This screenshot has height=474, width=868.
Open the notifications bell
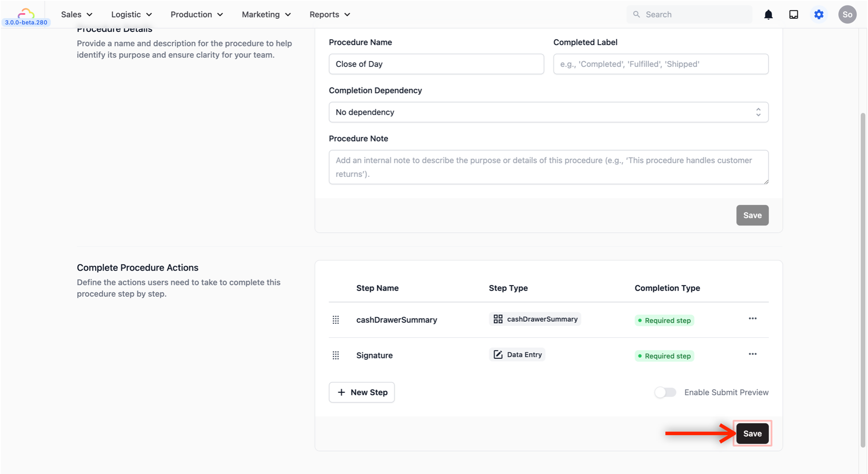768,14
